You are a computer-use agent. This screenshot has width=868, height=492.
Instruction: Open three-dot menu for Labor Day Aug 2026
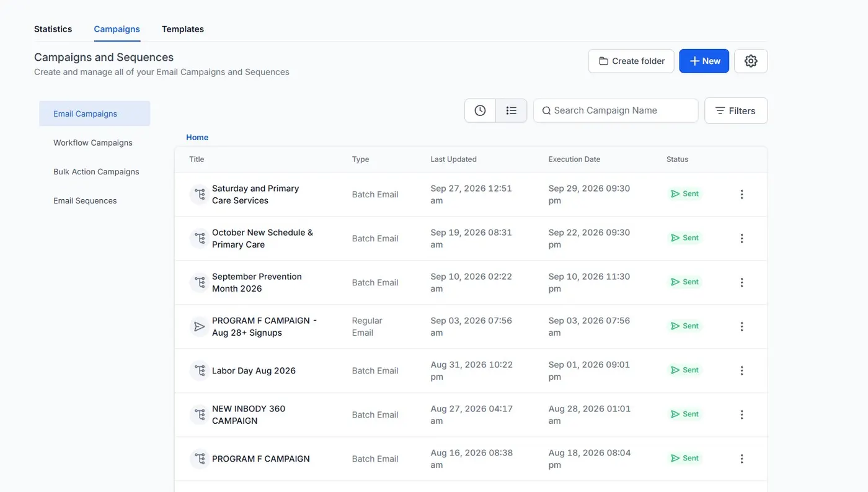click(x=742, y=370)
